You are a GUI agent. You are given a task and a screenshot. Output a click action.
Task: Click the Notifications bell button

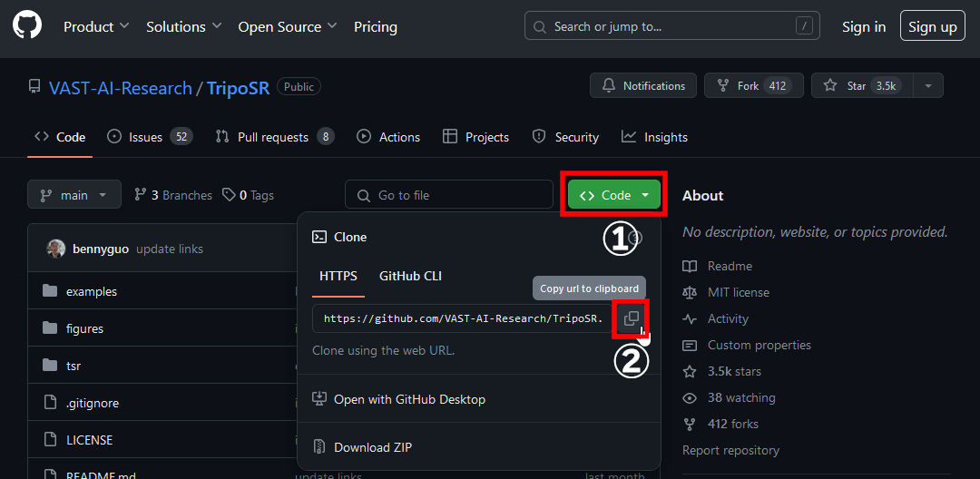pyautogui.click(x=643, y=85)
